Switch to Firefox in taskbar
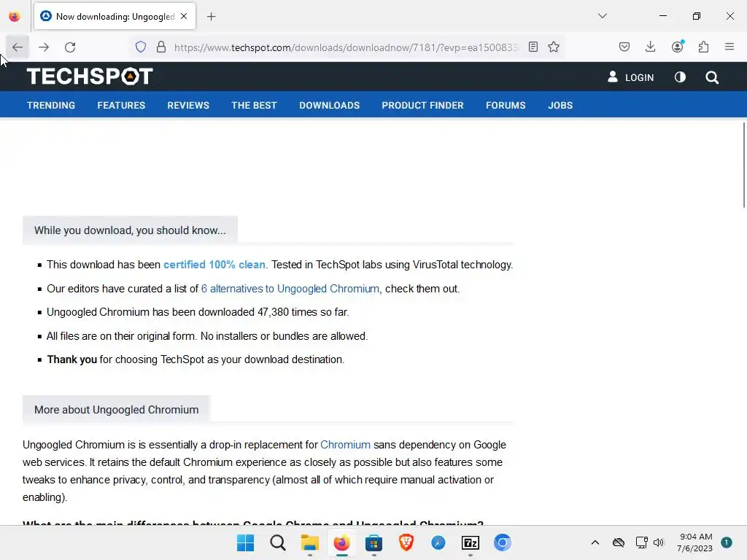This screenshot has height=560, width=747. (x=341, y=542)
